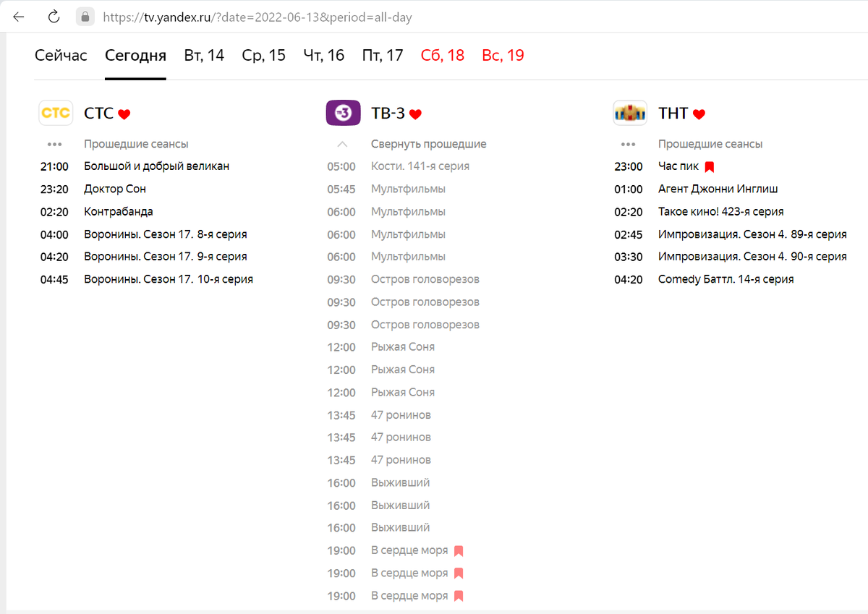This screenshot has height=614, width=868.
Task: Open Кости. 141-я серия
Action: pos(420,166)
